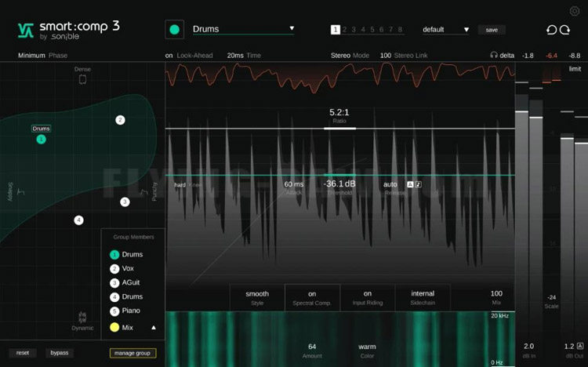Click the tempo-sync note icon near release
The height and width of the screenshot is (367, 588).
pyautogui.click(x=418, y=184)
